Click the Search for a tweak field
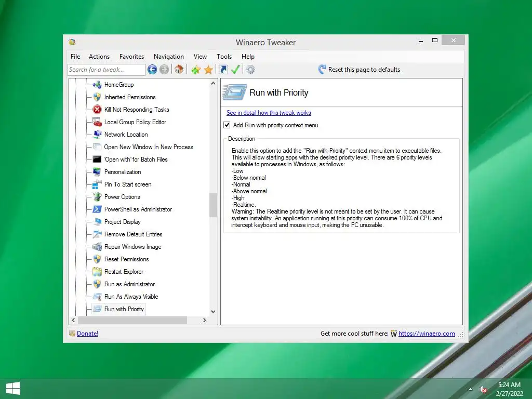Image resolution: width=532 pixels, height=399 pixels. (107, 70)
